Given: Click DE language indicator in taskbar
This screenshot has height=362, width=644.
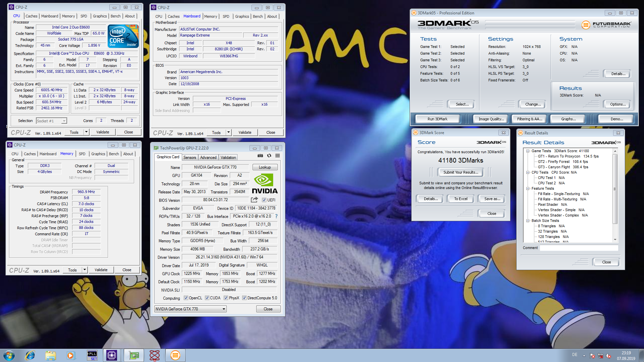Looking at the screenshot, I should (575, 355).
